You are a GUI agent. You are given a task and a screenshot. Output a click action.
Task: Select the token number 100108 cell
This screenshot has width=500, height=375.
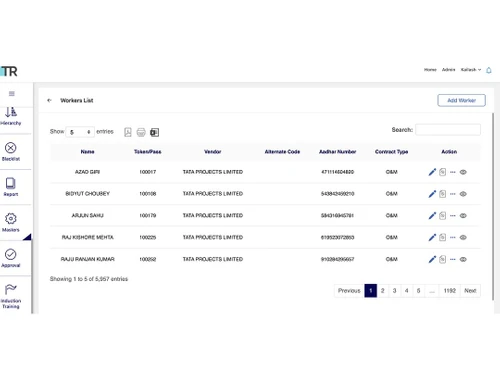147,194
